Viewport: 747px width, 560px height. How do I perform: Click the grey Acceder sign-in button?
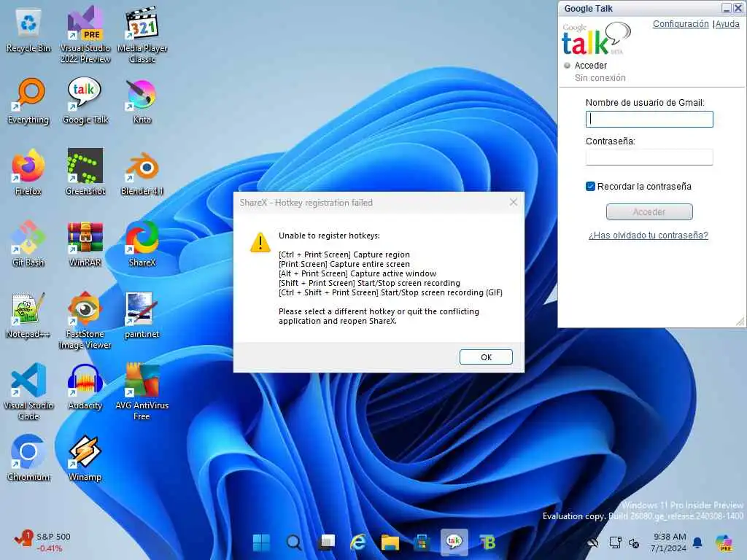649,212
